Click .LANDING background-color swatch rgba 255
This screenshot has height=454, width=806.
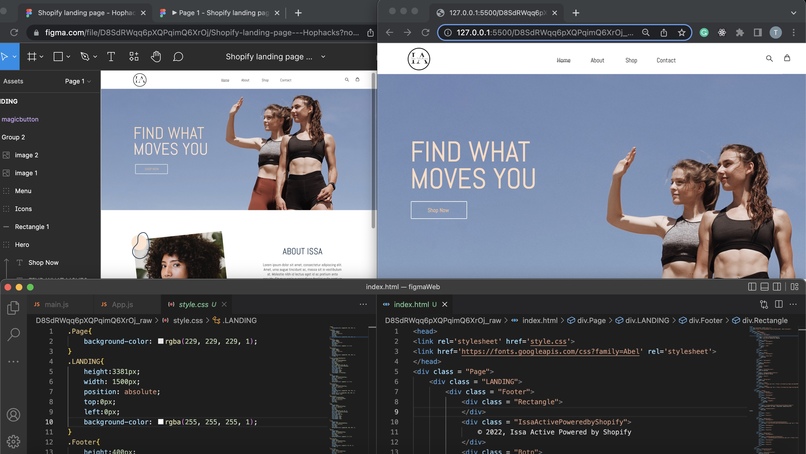[161, 422]
